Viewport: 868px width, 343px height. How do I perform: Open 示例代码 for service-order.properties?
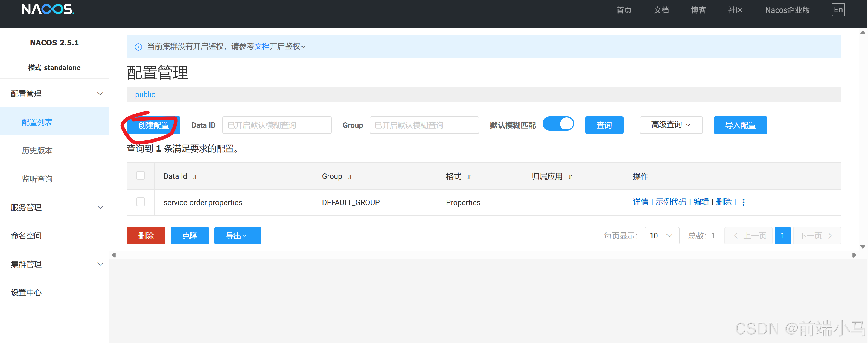(x=671, y=202)
